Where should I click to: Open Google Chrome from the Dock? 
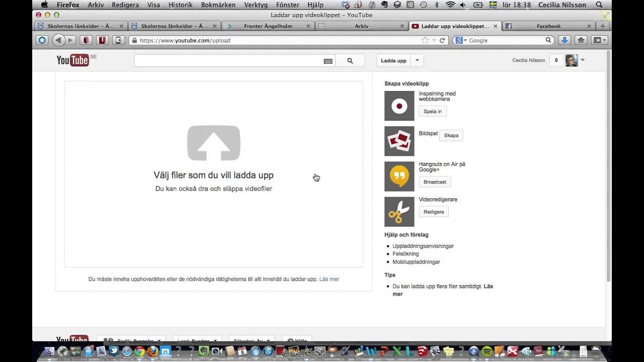(139, 351)
